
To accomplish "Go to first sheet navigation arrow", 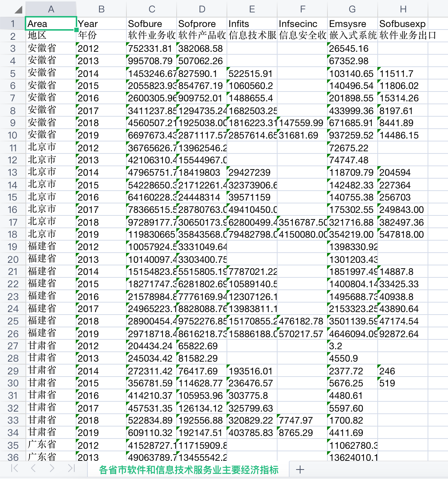I will pyautogui.click(x=15, y=468).
